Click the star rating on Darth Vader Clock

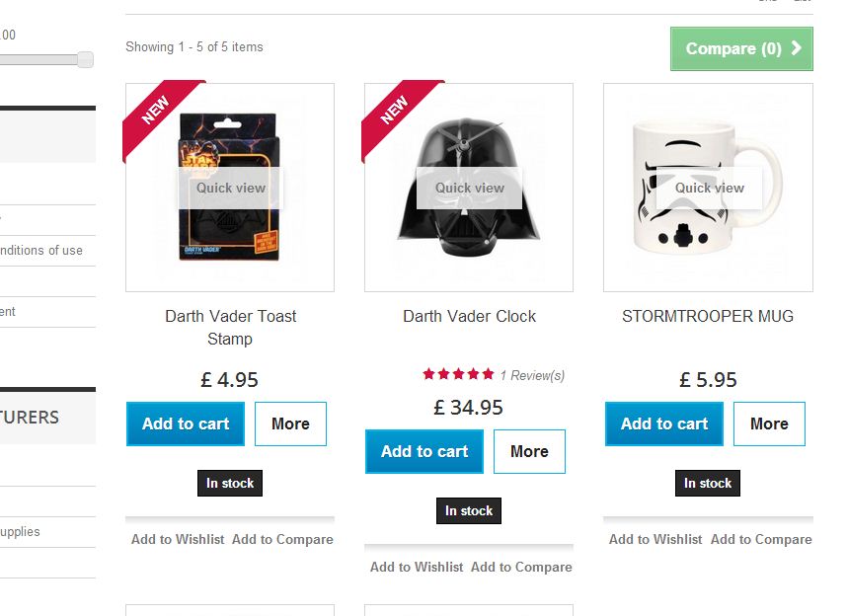click(x=458, y=374)
